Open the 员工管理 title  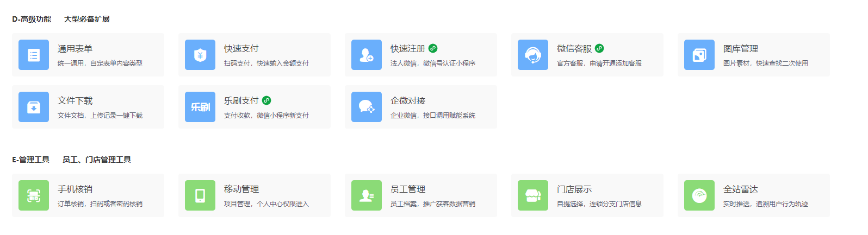408,189
